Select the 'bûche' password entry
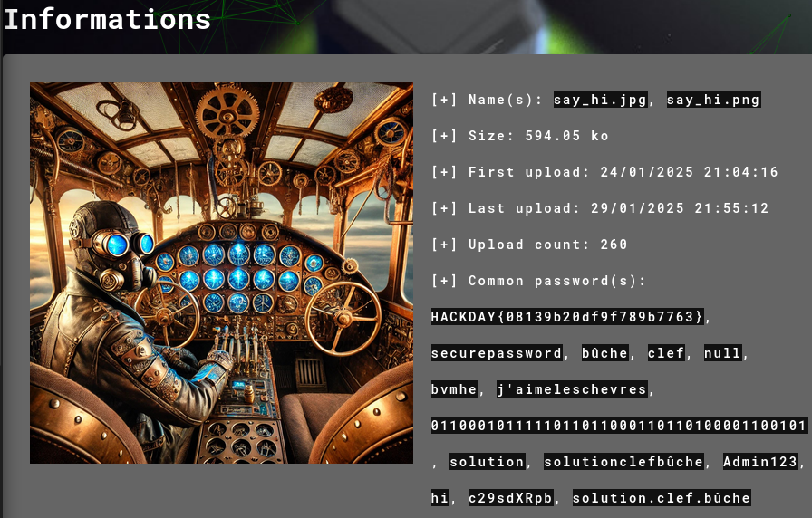The width and height of the screenshot is (812, 518). [x=604, y=353]
